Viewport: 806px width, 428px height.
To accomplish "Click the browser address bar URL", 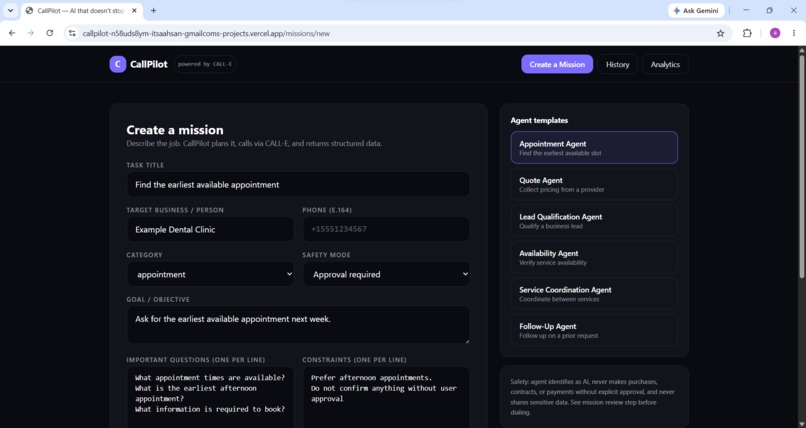I will click(x=206, y=33).
